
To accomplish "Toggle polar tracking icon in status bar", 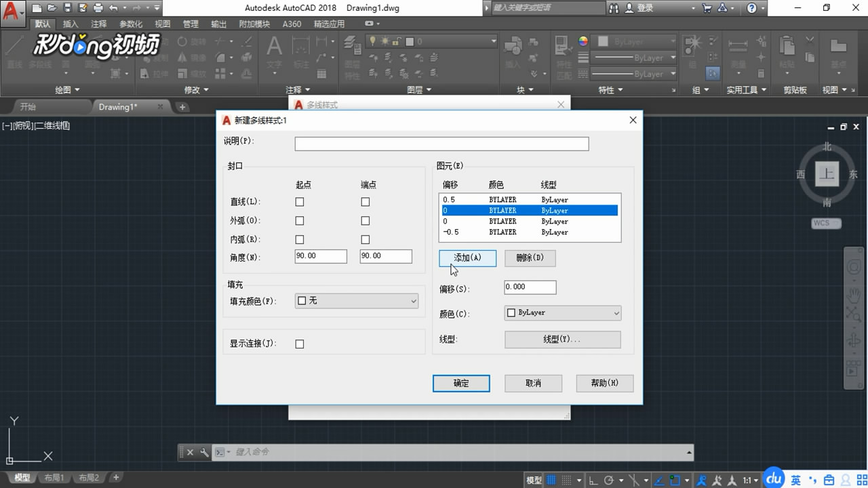I will pyautogui.click(x=608, y=480).
